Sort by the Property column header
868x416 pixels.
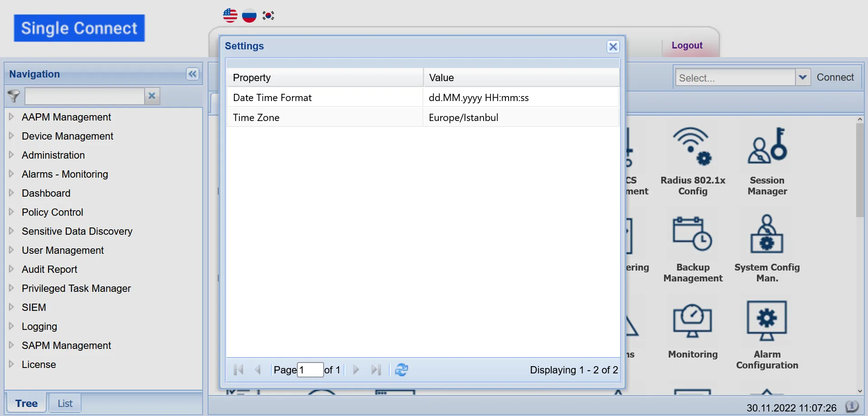325,77
